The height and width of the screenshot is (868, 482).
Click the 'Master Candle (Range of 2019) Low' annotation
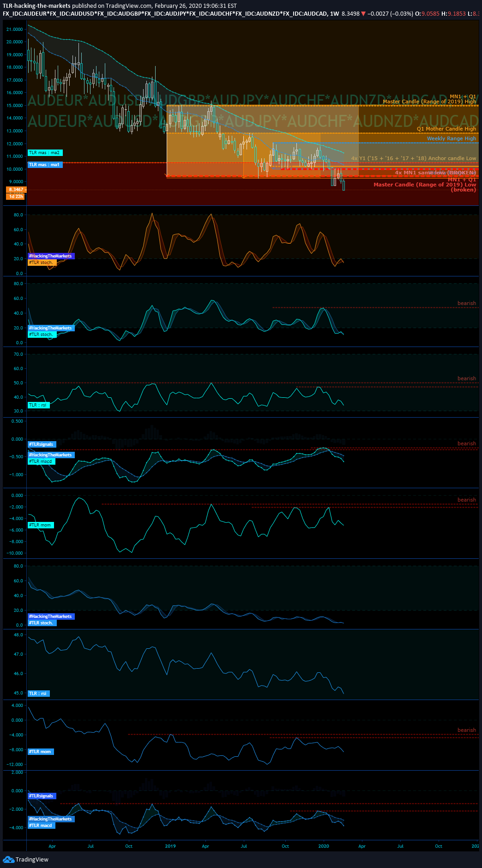tap(425, 185)
